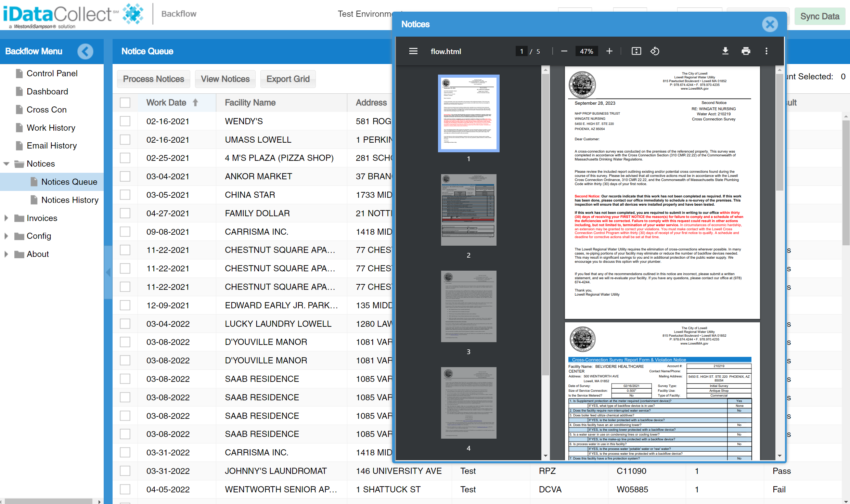Download the flow.html PDF

pos(725,51)
